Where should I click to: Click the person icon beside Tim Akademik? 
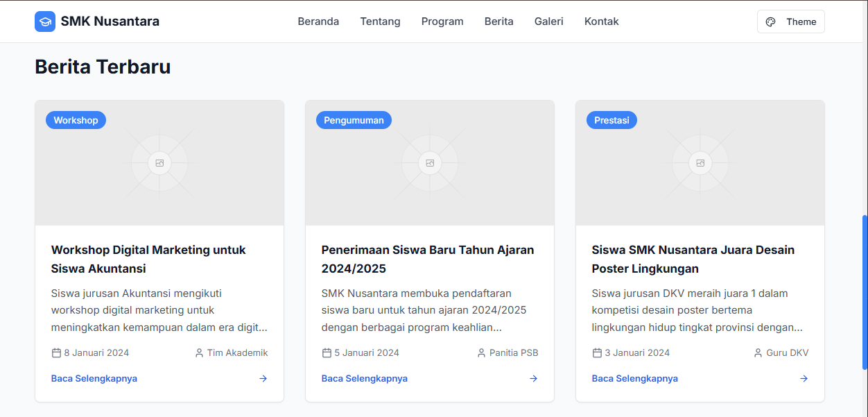coord(200,352)
